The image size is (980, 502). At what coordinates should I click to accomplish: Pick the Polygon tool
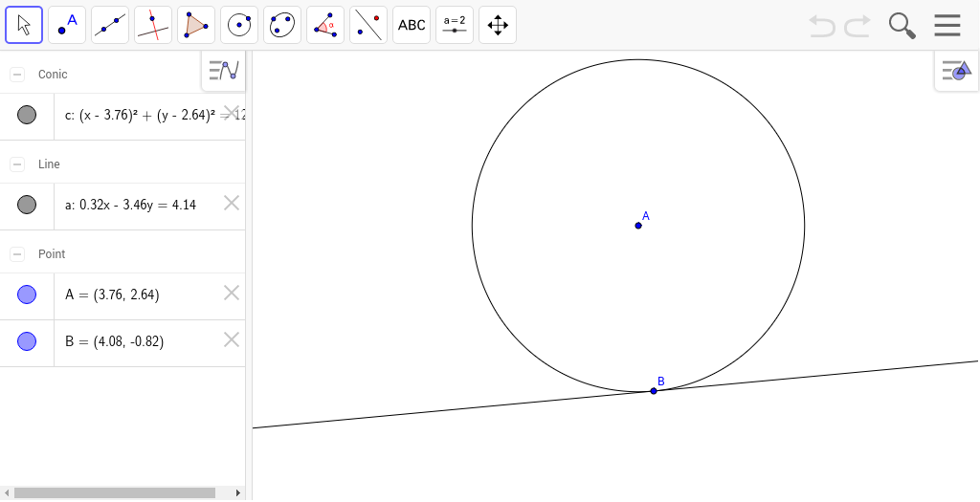click(196, 25)
